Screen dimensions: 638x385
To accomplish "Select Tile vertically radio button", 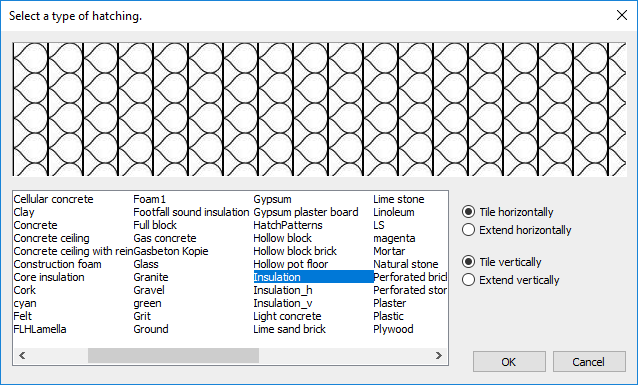I will [468, 262].
